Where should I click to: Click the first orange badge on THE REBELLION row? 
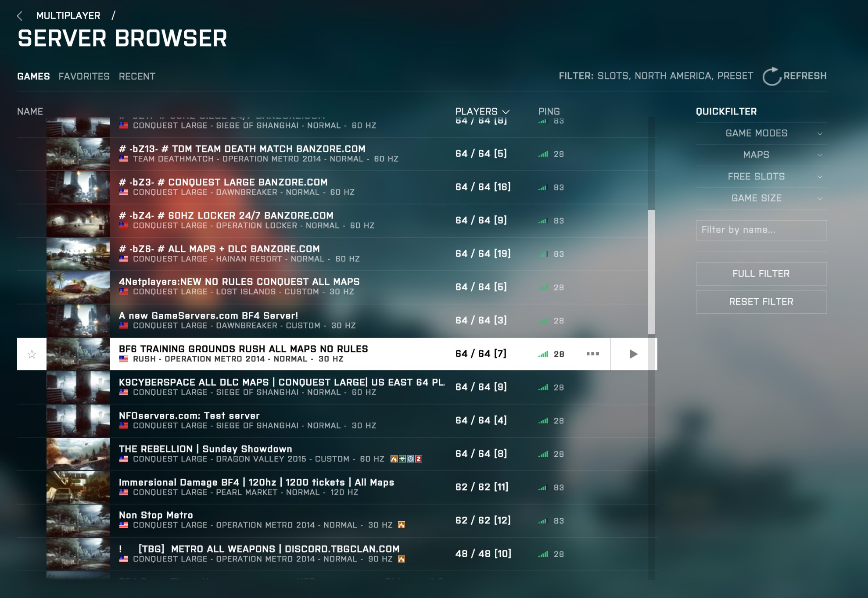[394, 459]
